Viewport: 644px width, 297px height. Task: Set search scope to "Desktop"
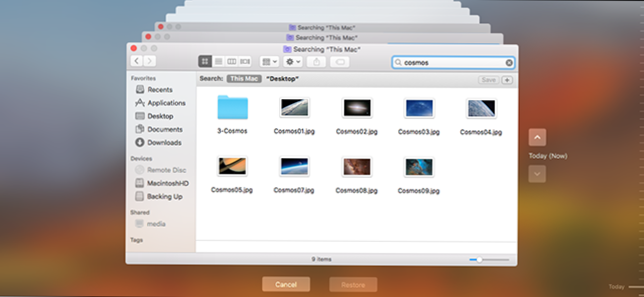point(282,79)
